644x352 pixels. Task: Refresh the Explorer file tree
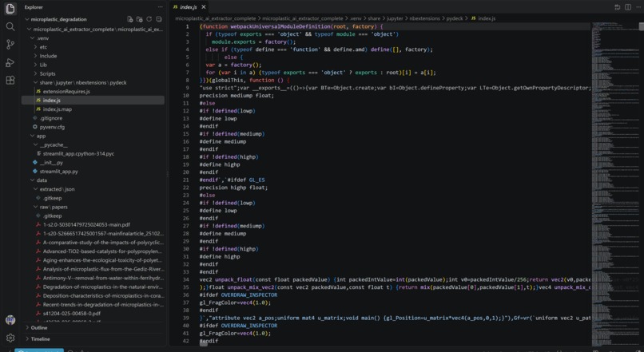tap(149, 19)
